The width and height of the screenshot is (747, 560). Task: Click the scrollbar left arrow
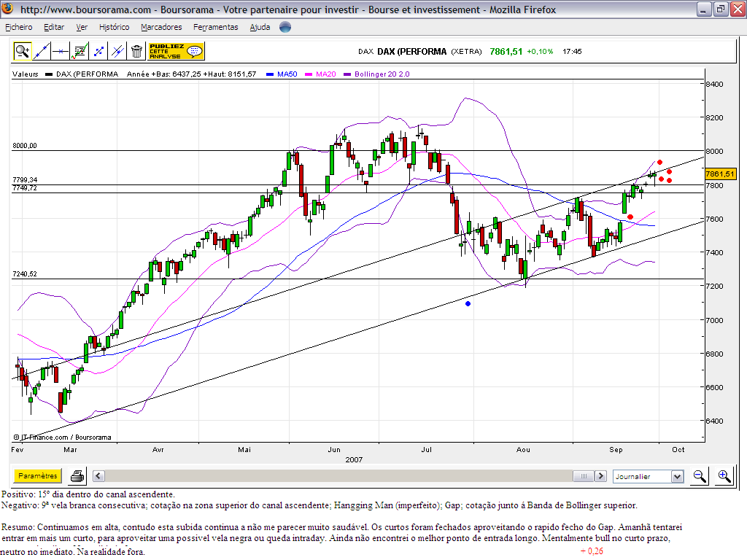pos(98,475)
